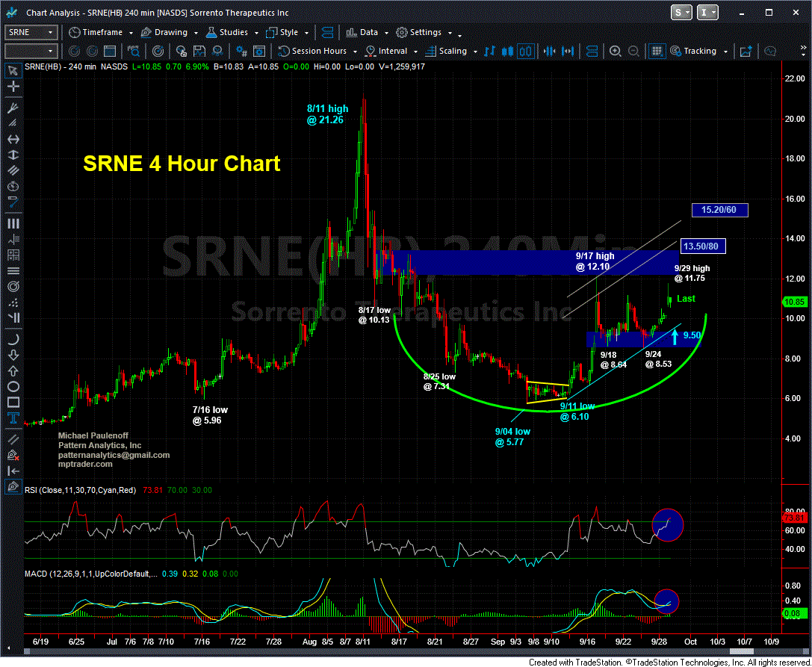Toggle the drawing pen icon at toolbar bottom
This screenshot has width=812, height=667.
click(13, 487)
